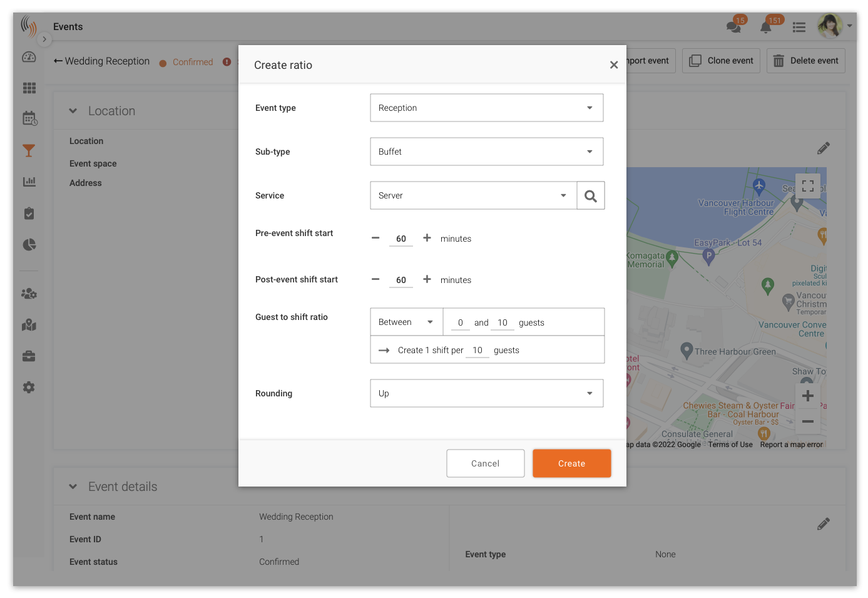Zoom out on the map
This screenshot has width=868, height=598.
point(808,421)
